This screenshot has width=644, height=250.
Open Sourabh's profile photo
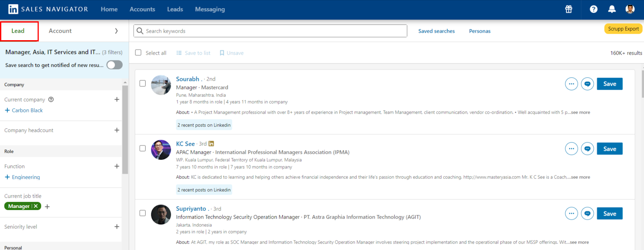click(161, 85)
